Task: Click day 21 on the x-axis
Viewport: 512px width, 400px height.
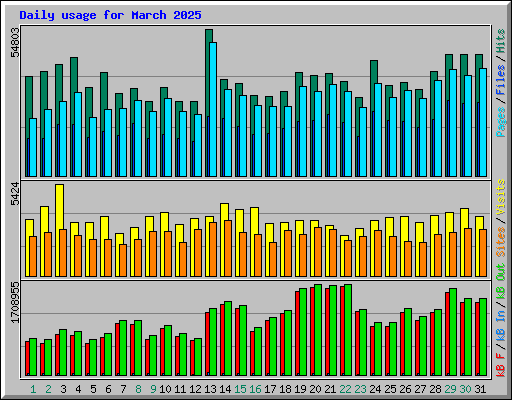Action: point(330,389)
